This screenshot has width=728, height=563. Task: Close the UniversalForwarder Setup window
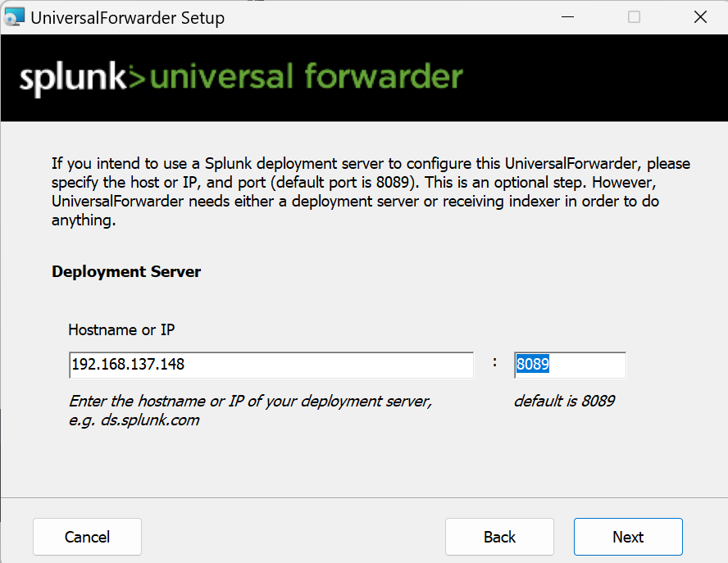[x=700, y=17]
